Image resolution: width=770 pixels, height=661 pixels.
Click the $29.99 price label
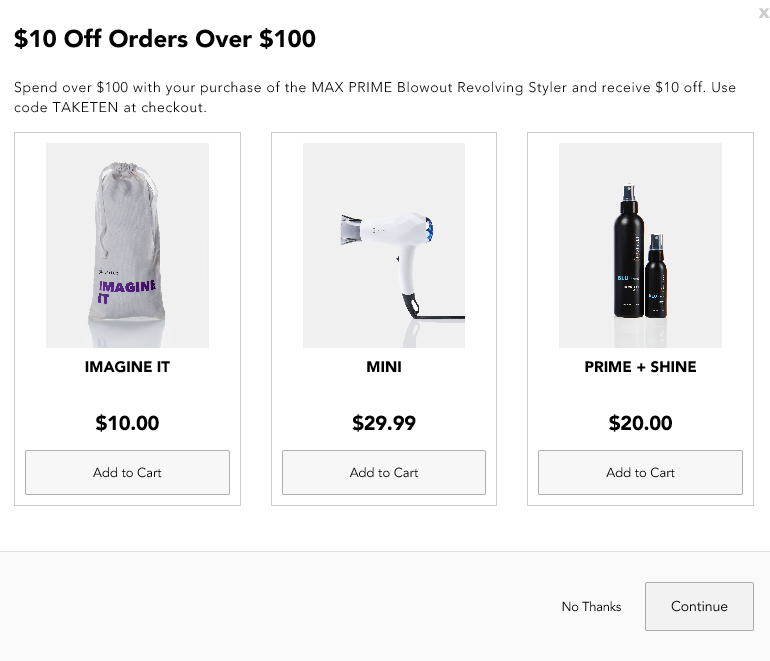(384, 423)
